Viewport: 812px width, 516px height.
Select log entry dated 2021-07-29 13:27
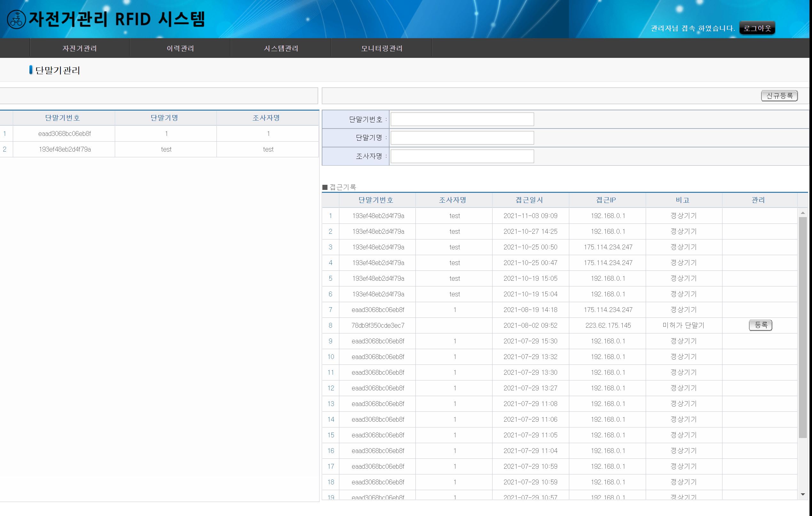(560, 388)
